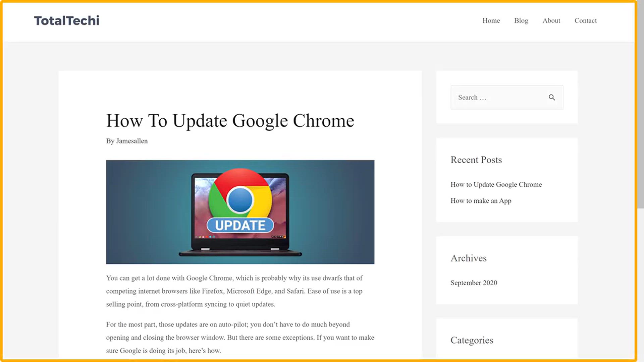The image size is (644, 362).
Task: Open author link Jamesallen
Action: click(132, 141)
